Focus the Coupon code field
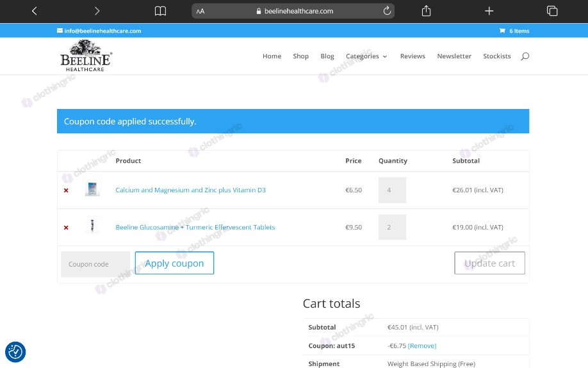 pyautogui.click(x=95, y=264)
